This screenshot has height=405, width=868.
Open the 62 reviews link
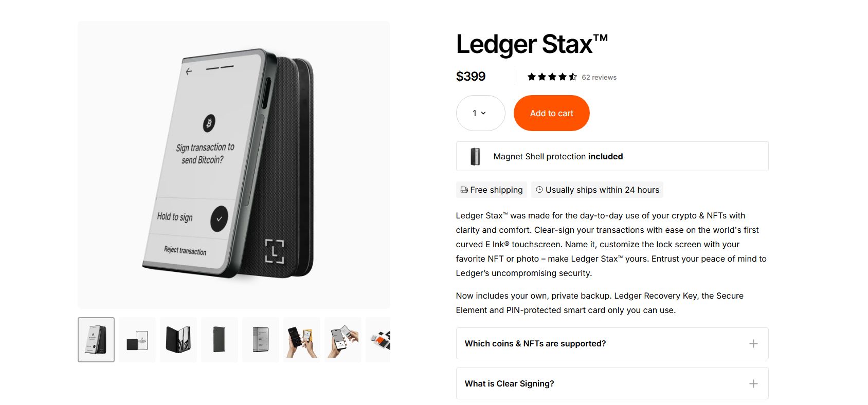coord(599,77)
